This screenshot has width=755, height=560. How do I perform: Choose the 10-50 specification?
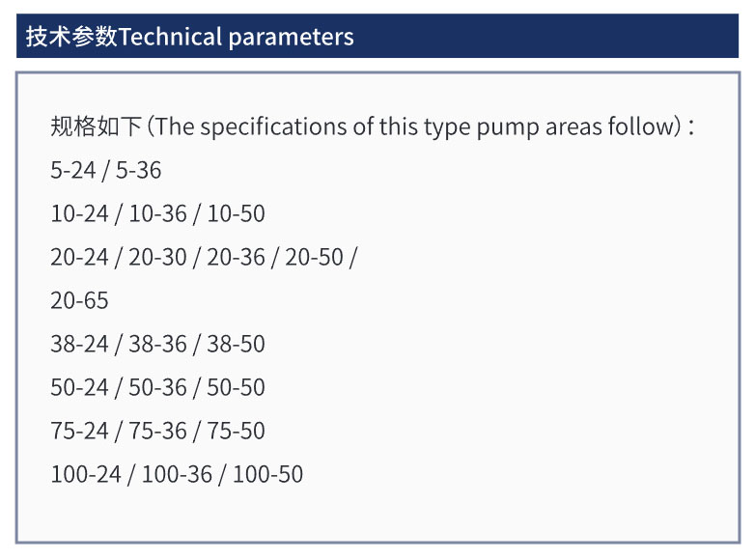236,214
